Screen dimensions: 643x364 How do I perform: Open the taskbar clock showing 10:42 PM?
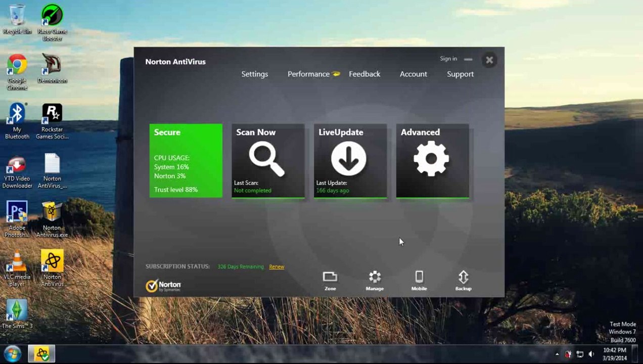[x=615, y=354]
